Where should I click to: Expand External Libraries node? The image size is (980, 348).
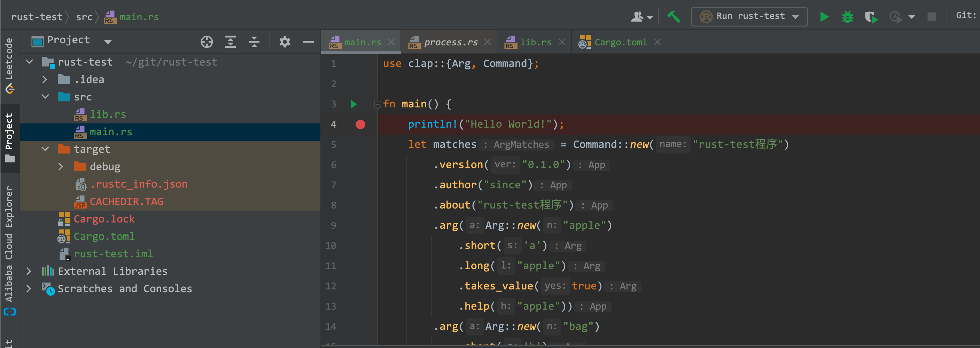tap(29, 271)
